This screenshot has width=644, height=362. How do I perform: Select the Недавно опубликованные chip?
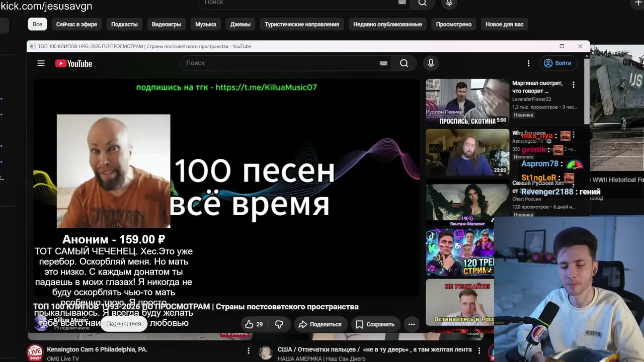387,24
